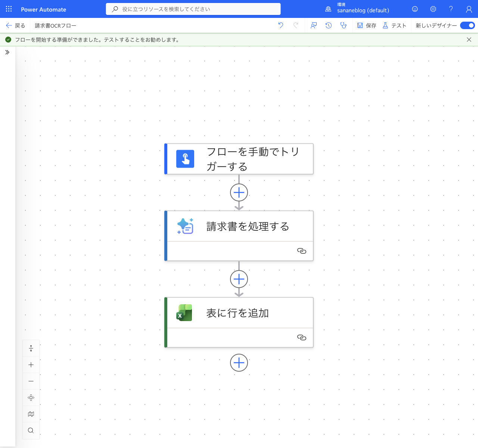The height and width of the screenshot is (448, 478).
Task: Open the comments/feedback icon in toolbar
Action: (314, 25)
